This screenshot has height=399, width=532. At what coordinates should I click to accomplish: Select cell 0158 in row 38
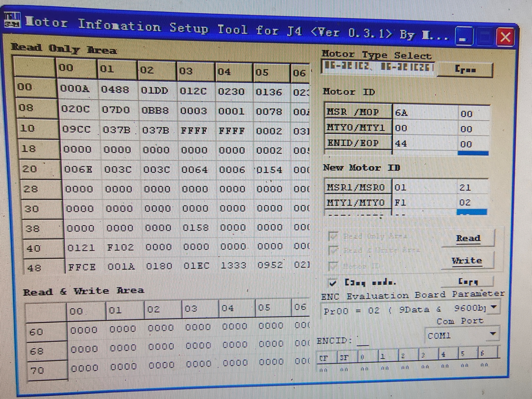coord(196,228)
